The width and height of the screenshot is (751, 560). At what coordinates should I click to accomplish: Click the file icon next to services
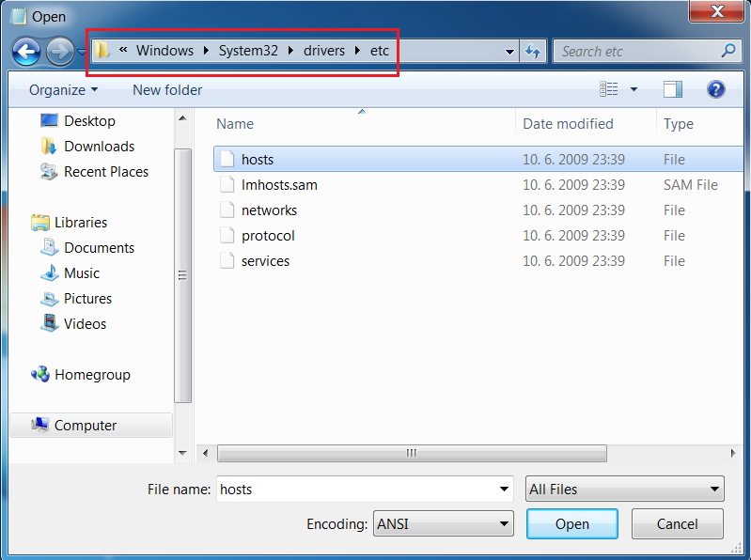pyautogui.click(x=227, y=260)
